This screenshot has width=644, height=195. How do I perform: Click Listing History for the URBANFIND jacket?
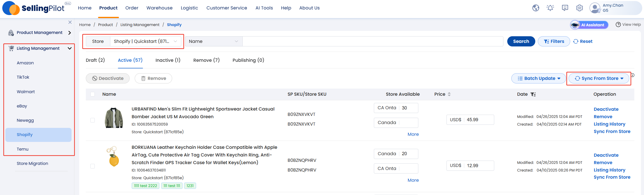pyautogui.click(x=609, y=124)
